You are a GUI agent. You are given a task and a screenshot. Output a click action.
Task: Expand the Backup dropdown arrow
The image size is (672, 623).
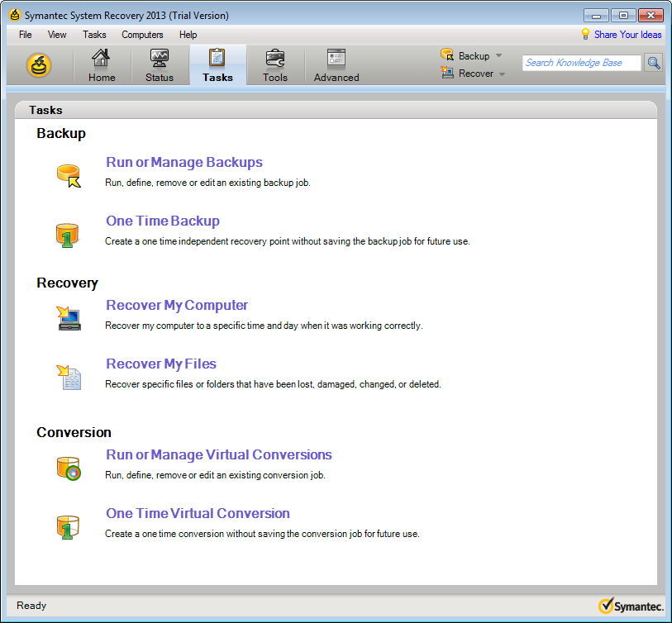click(x=498, y=55)
